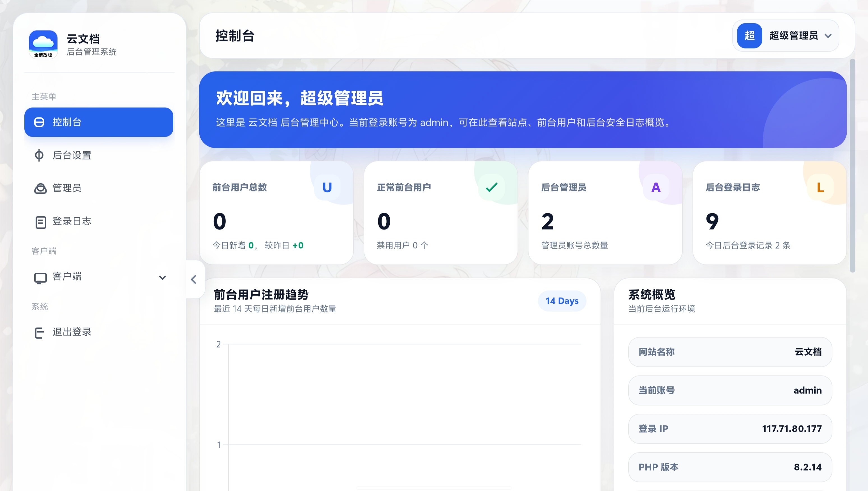The height and width of the screenshot is (491, 868).
Task: Click the 后台设置 settings icon
Action: click(39, 155)
